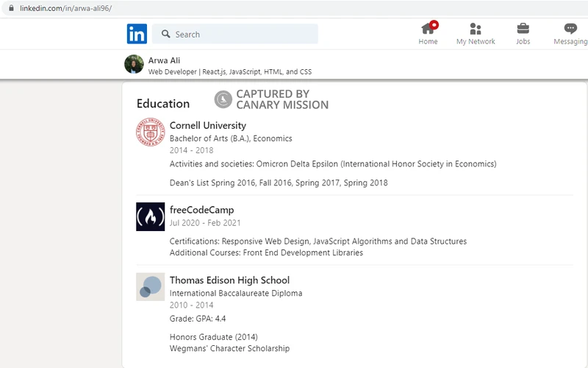This screenshot has width=588, height=368.
Task: Click 'International Baccalaureate Diploma' text
Action: click(x=236, y=293)
